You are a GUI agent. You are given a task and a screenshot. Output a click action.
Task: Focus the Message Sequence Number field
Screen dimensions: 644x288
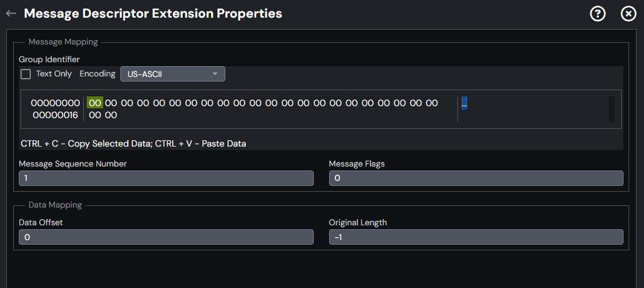coord(166,179)
